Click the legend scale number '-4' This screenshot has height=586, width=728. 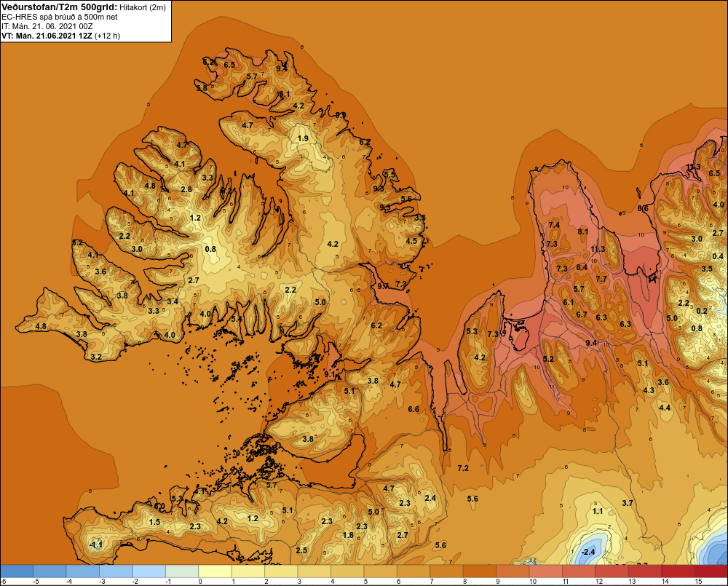click(68, 582)
